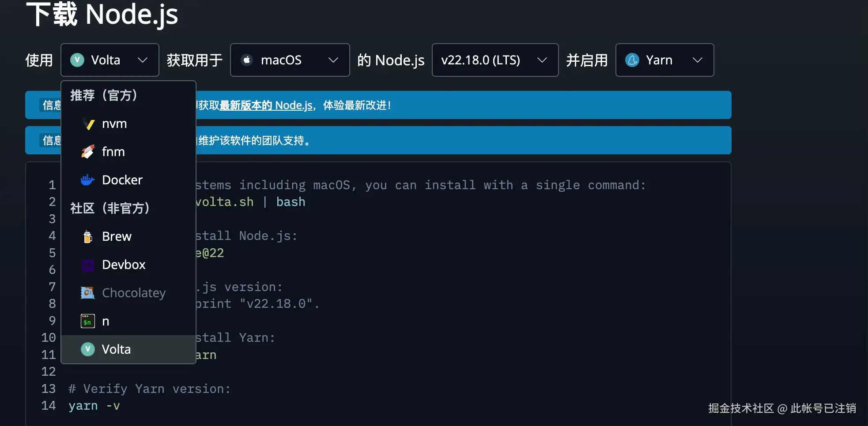
Task: Click the Apple logo in the macOS selector
Action: tap(246, 60)
